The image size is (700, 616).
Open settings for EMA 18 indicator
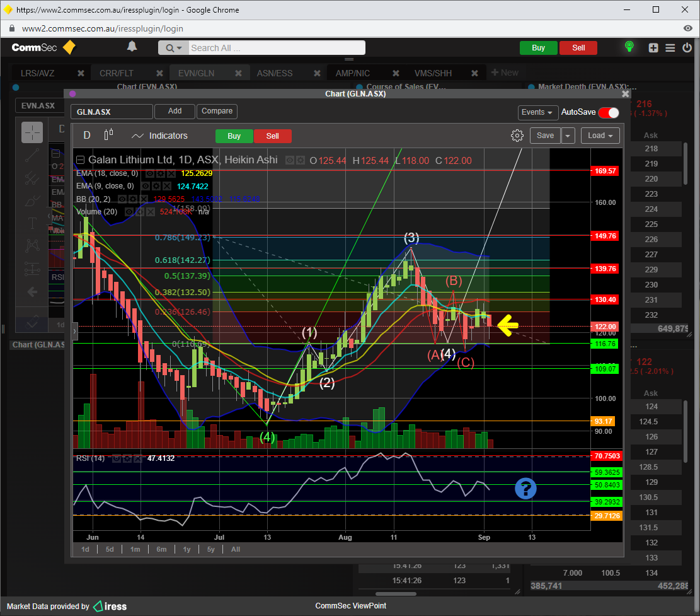161,173
